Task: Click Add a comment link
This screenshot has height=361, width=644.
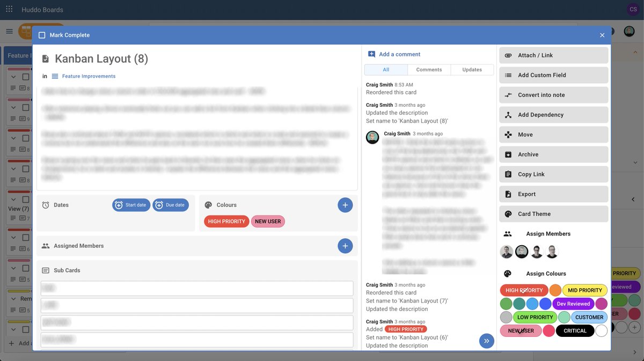Action: (x=400, y=54)
